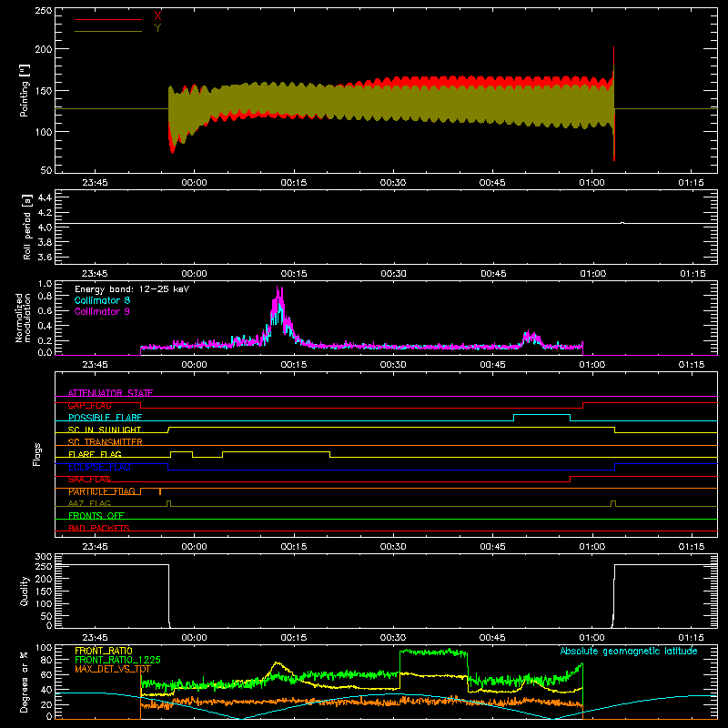
Task: Select the SC_IN_SUNLIGHT flag label
Action: (105, 430)
